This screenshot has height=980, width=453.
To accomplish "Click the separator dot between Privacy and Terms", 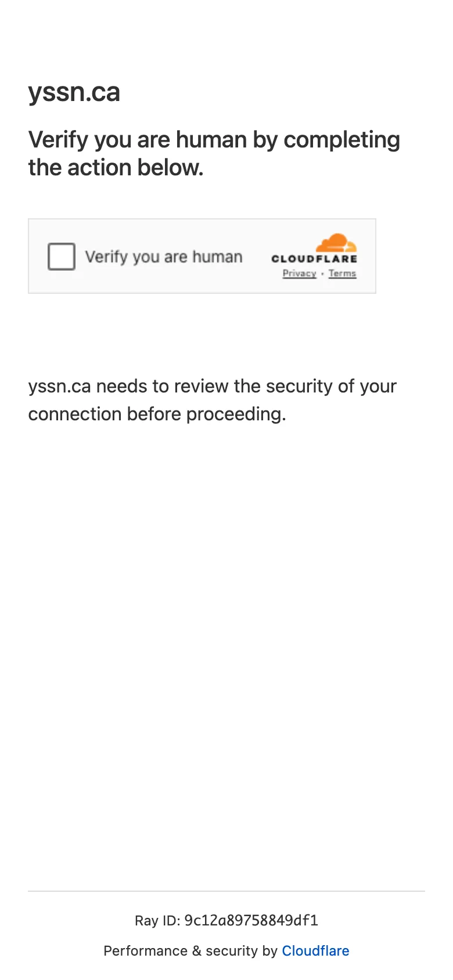I will [x=323, y=273].
